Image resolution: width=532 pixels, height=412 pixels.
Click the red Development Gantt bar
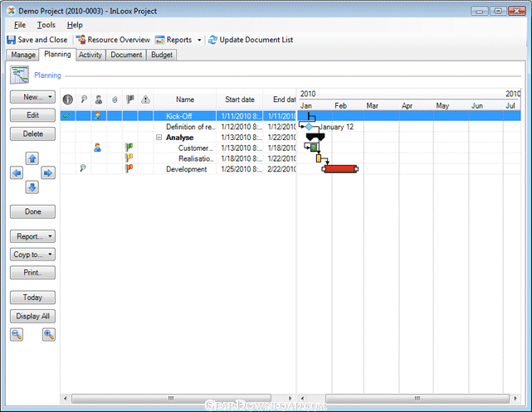coord(340,169)
